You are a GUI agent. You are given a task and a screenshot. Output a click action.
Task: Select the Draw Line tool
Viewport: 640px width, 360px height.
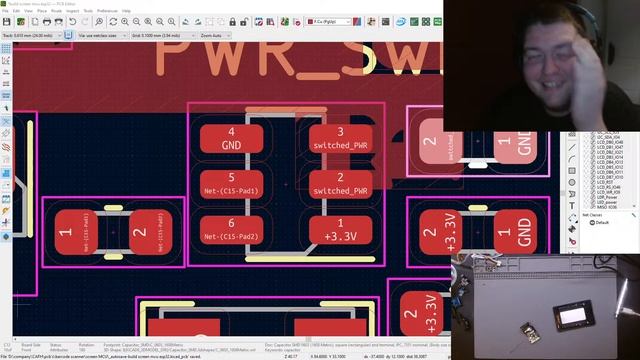click(572, 147)
